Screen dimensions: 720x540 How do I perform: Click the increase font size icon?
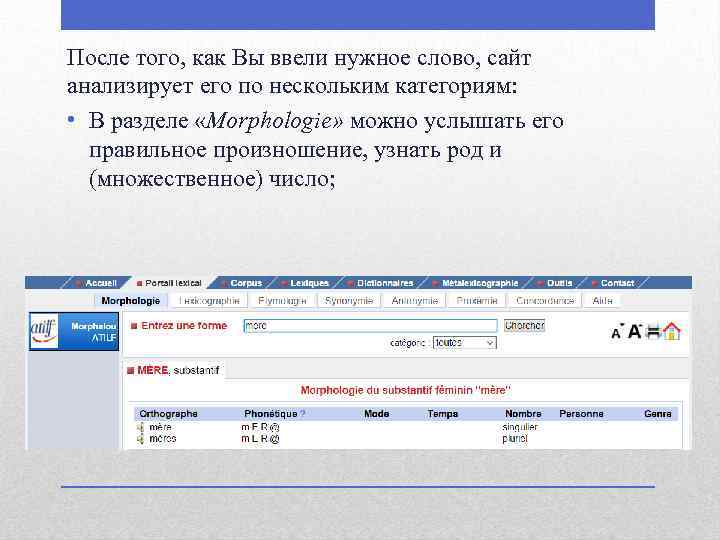click(635, 331)
